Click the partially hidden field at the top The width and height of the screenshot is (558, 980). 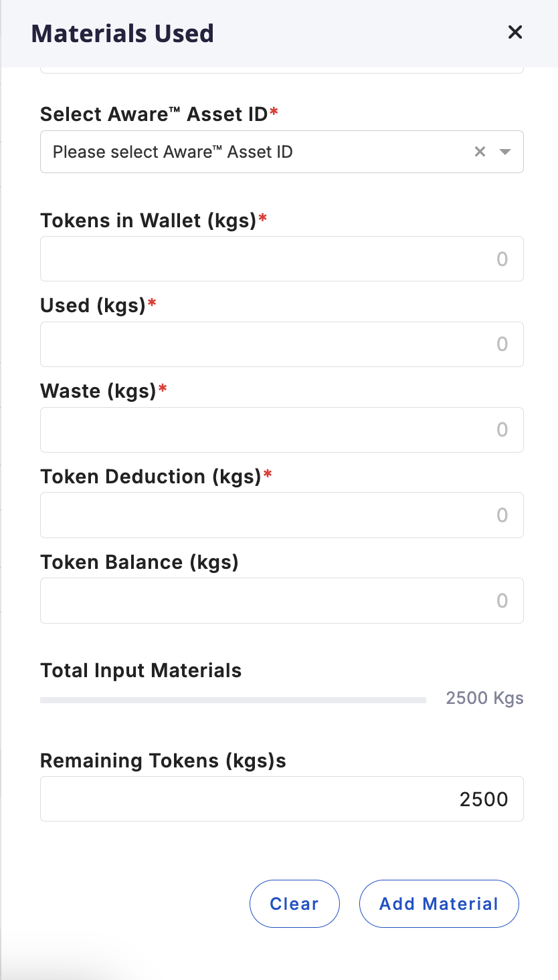281,70
